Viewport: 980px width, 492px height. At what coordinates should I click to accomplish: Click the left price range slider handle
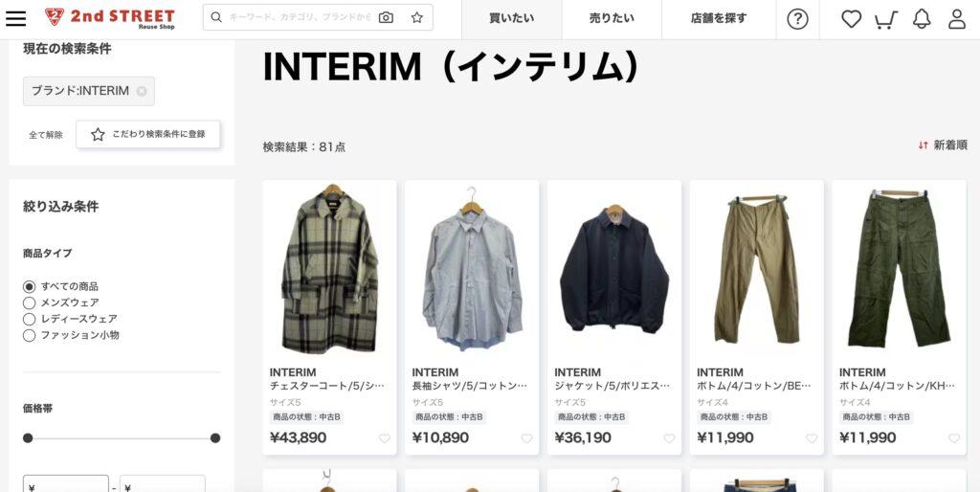tap(28, 438)
